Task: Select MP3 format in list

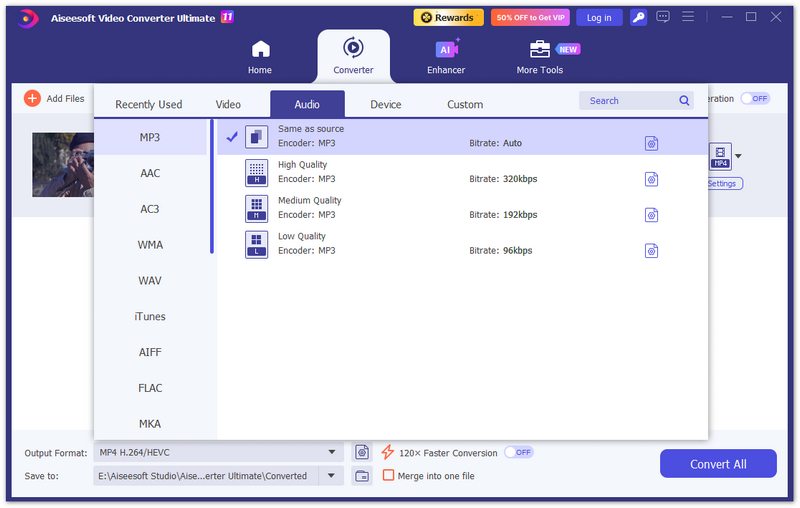Action: (150, 137)
